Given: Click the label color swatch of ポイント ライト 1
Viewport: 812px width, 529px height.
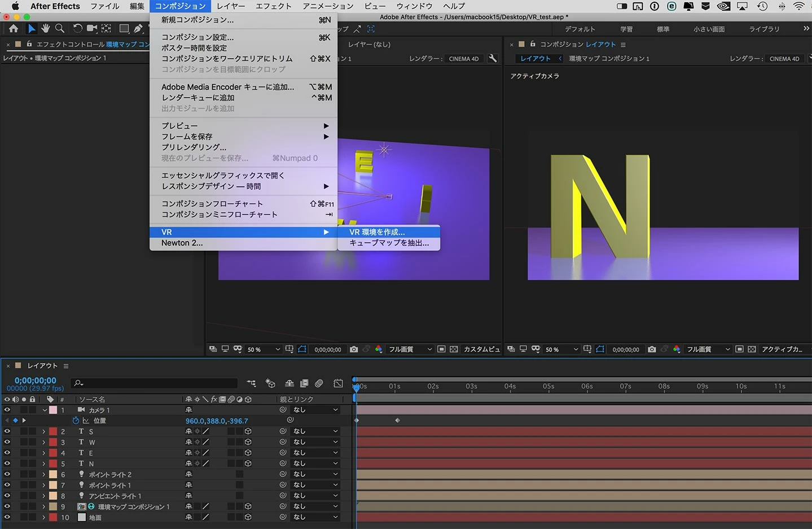Looking at the screenshot, I should 53,485.
